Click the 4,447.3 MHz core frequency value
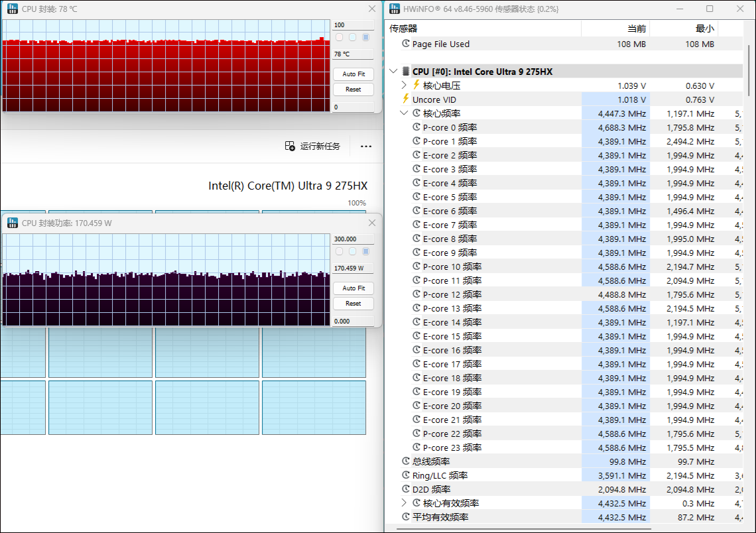The image size is (756, 533). coord(621,114)
